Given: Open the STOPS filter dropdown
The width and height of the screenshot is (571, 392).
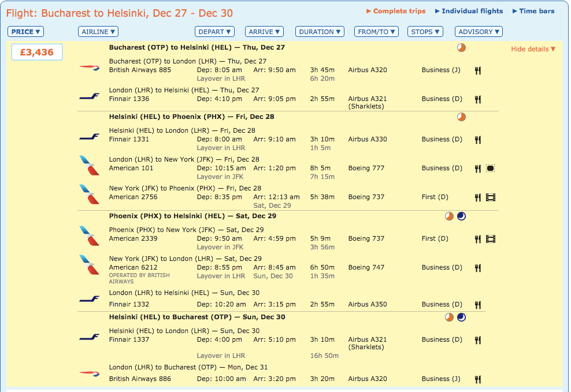Looking at the screenshot, I should [425, 32].
